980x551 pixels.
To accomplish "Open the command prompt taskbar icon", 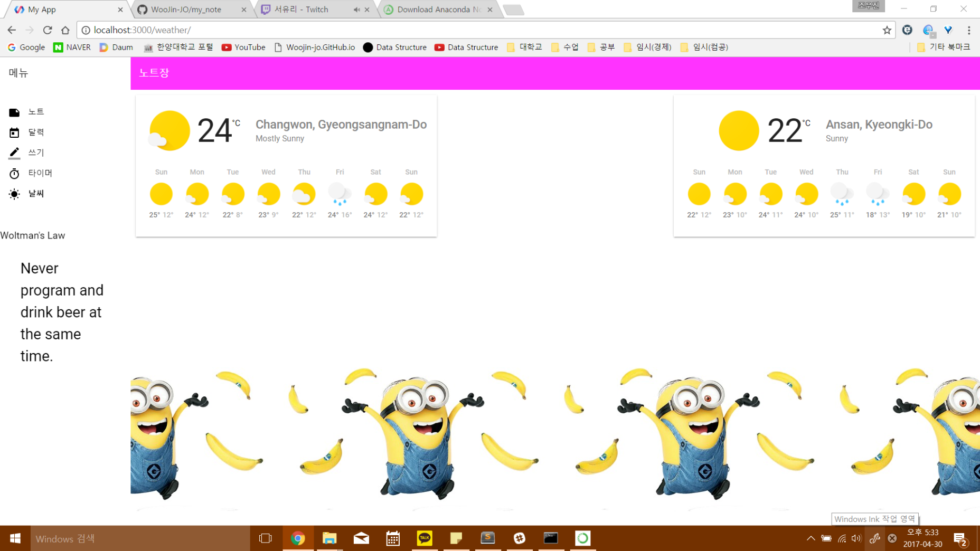I will tap(551, 538).
